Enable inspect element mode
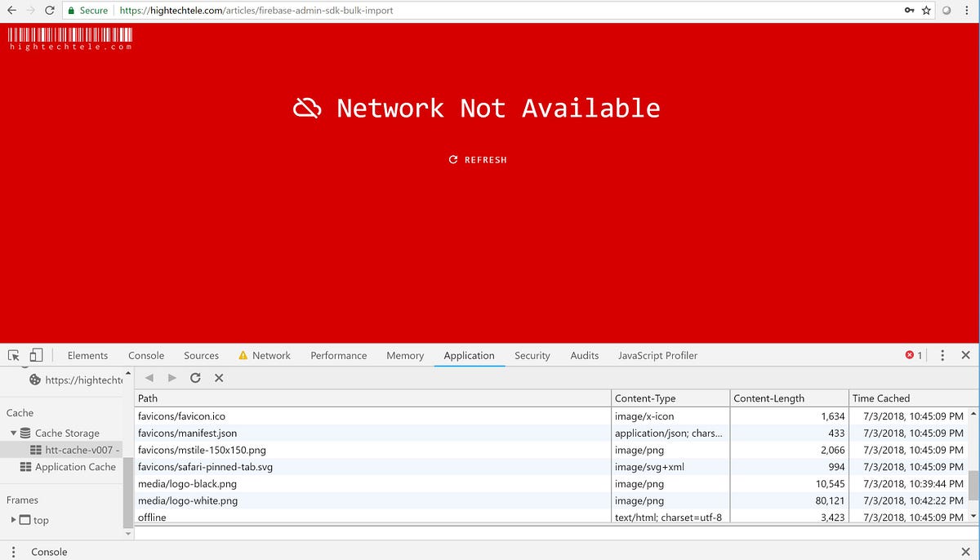The height and width of the screenshot is (560, 980). tap(13, 354)
